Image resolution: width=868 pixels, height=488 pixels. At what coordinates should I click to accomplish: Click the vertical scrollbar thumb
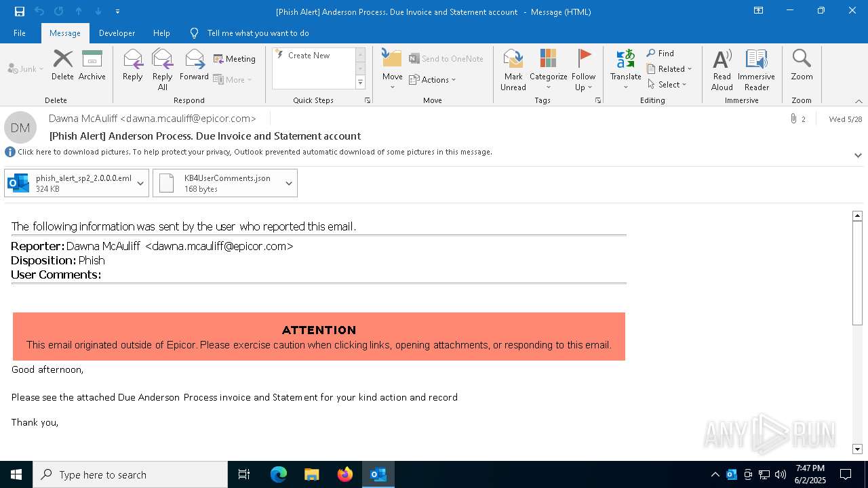pyautogui.click(x=857, y=272)
